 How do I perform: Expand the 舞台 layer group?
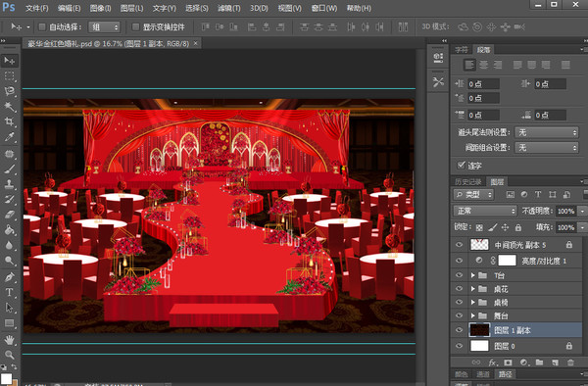tap(473, 315)
